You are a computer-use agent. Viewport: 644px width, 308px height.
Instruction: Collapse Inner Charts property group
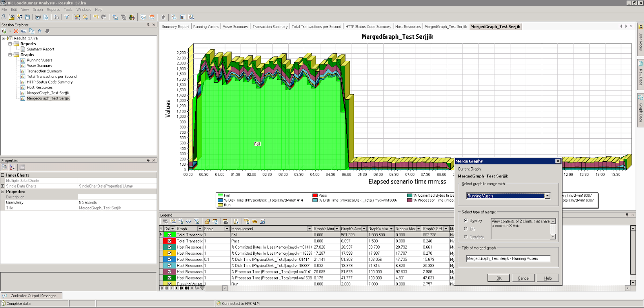pyautogui.click(x=3, y=175)
